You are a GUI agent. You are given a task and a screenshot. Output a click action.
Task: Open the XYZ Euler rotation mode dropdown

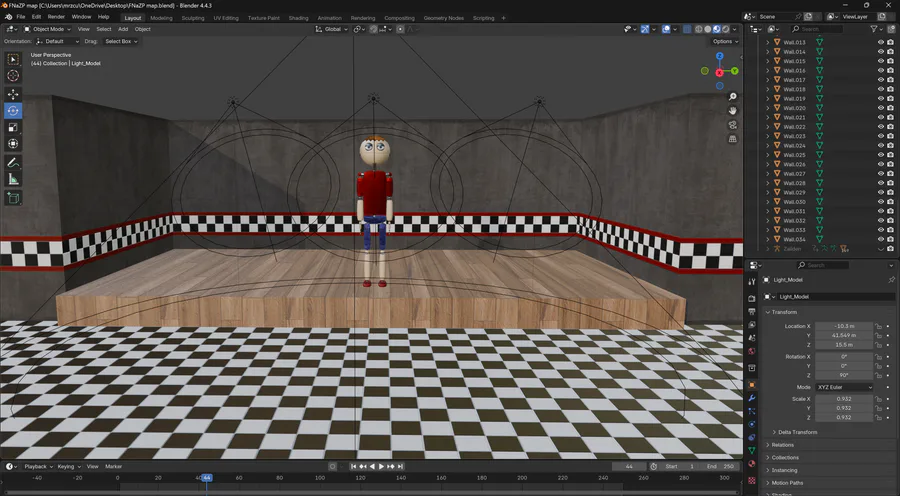click(x=844, y=388)
